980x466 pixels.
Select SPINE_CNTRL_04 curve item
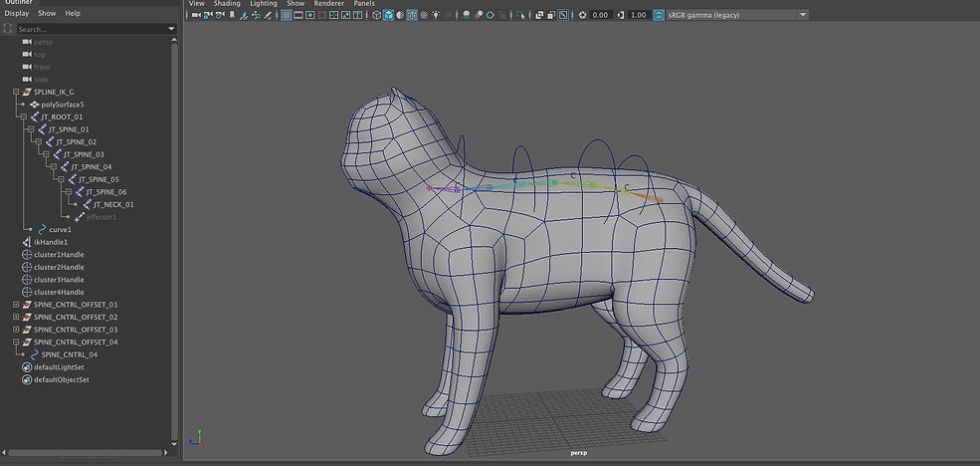70,354
